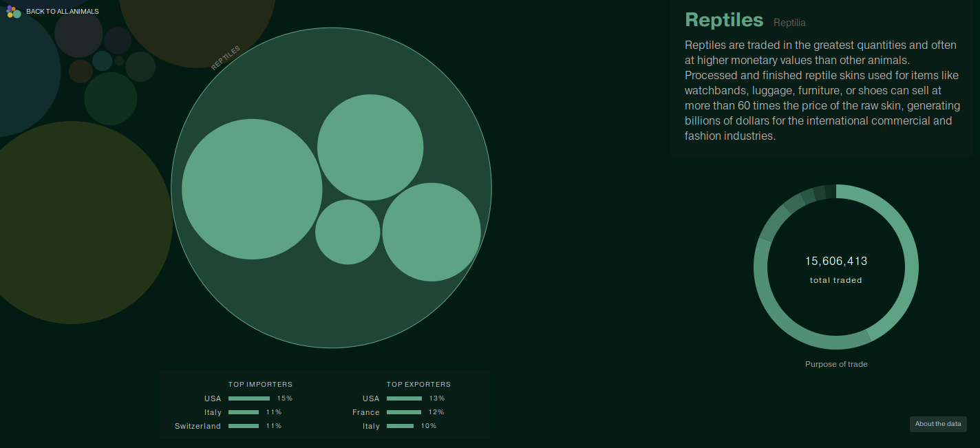Select the green 'Reptiles' heading
This screenshot has height=448, width=980.
[724, 20]
